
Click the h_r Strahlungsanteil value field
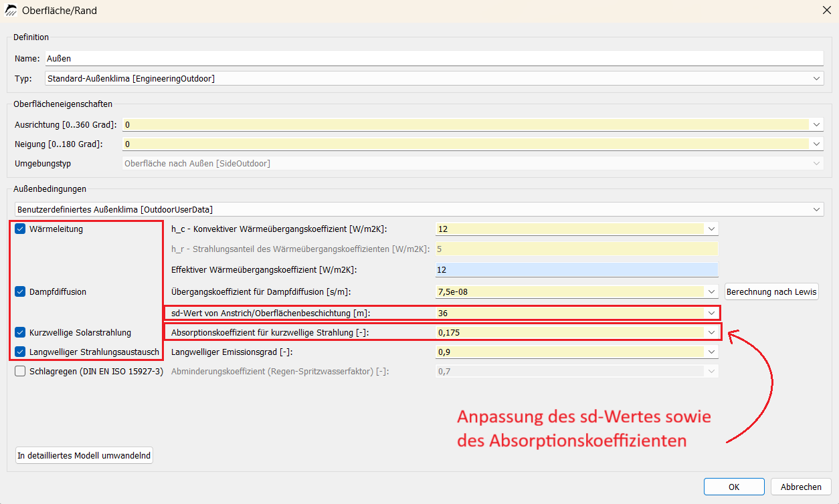(x=577, y=249)
